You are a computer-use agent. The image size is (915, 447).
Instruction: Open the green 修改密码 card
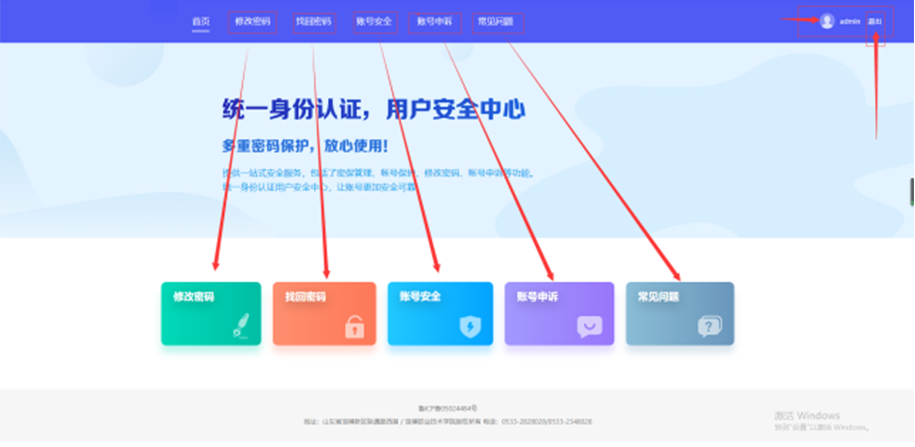tap(211, 313)
